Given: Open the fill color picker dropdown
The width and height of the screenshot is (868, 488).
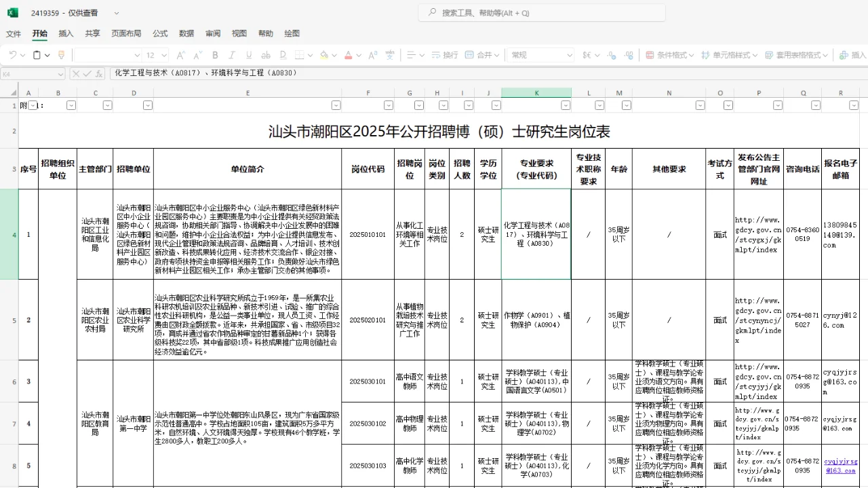Looking at the screenshot, I should point(333,54).
